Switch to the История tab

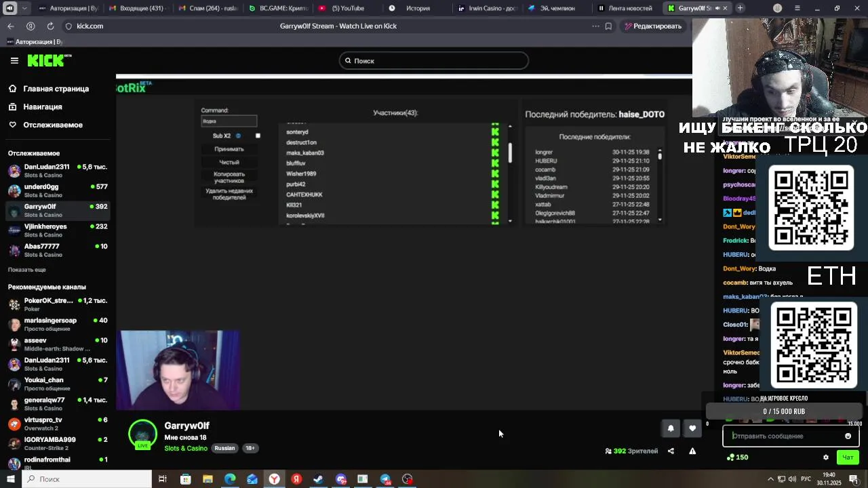416,8
